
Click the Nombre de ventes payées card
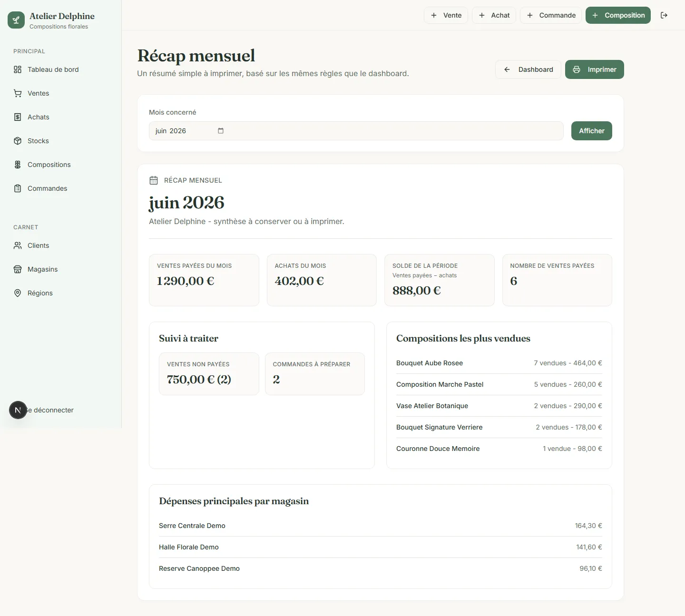coord(557,280)
